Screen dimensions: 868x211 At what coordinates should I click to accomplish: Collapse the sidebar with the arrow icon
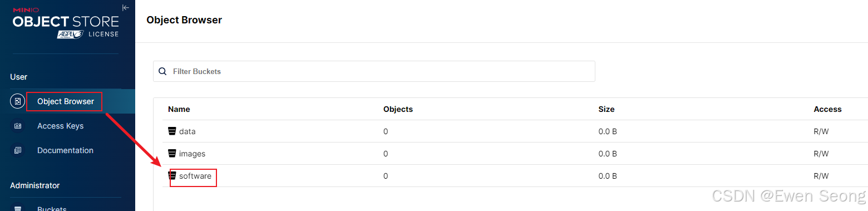(x=125, y=8)
